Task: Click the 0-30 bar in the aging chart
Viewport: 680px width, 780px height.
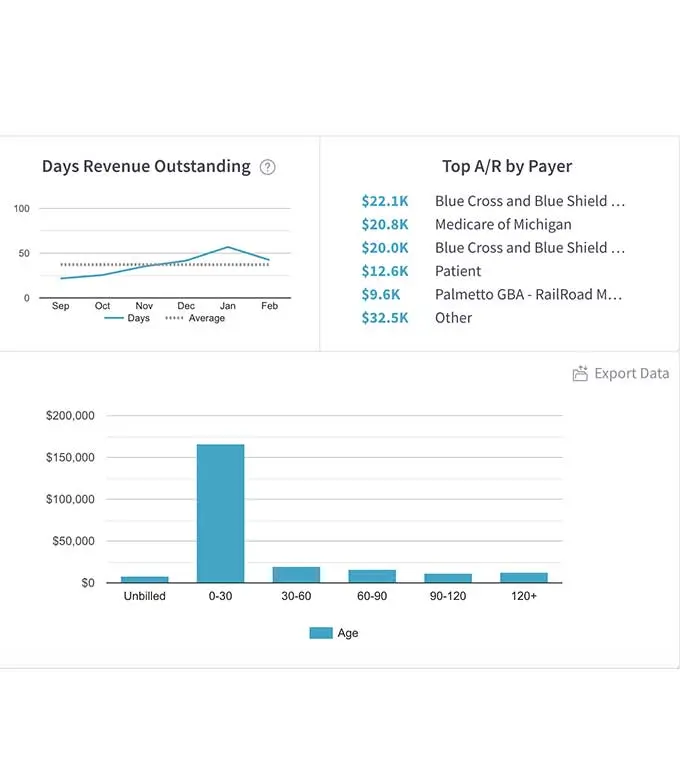Action: 220,513
